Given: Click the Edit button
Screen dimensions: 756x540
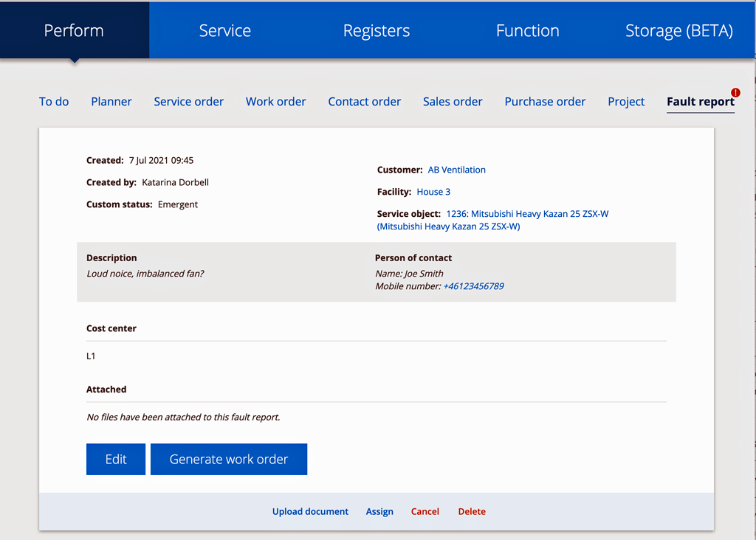Looking at the screenshot, I should coord(116,459).
